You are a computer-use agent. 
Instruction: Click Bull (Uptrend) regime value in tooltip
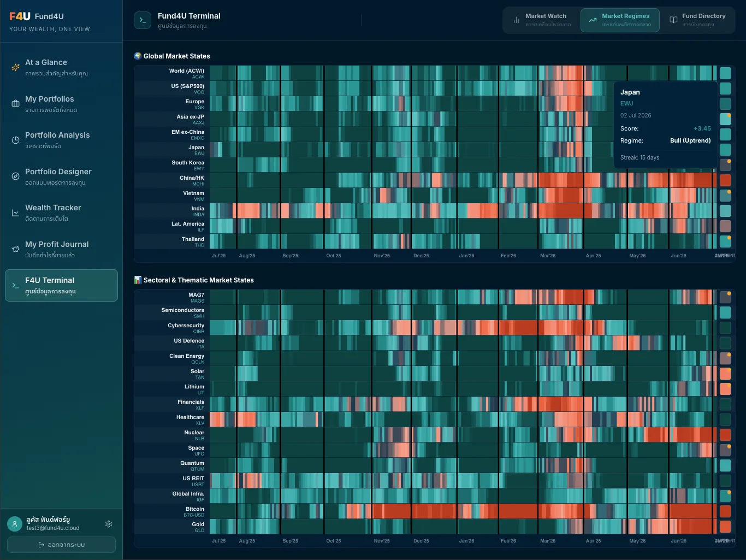tap(690, 140)
